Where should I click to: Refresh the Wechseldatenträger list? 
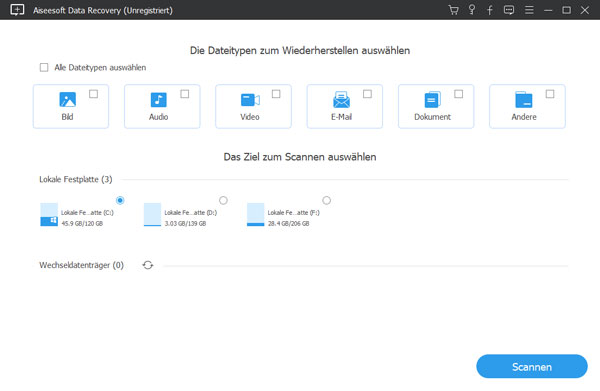click(x=148, y=265)
